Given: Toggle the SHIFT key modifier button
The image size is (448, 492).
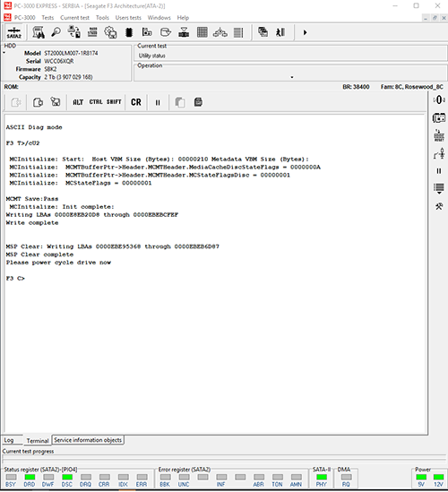Looking at the screenshot, I should click(114, 102).
